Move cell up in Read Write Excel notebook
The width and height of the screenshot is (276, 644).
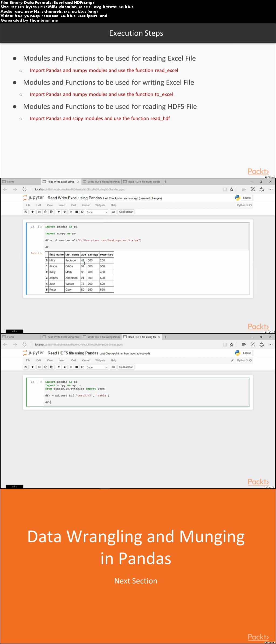[x=59, y=212]
